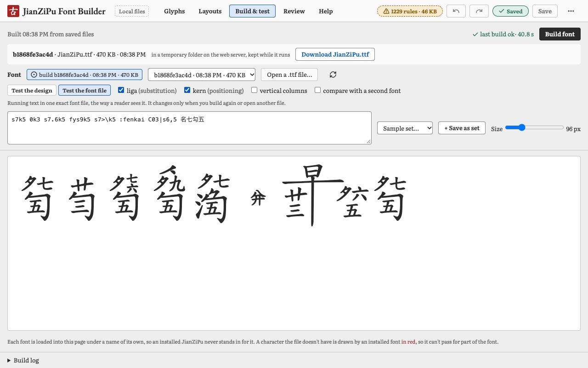Select the Build & test tab
This screenshot has width=588, height=368.
[x=252, y=11]
